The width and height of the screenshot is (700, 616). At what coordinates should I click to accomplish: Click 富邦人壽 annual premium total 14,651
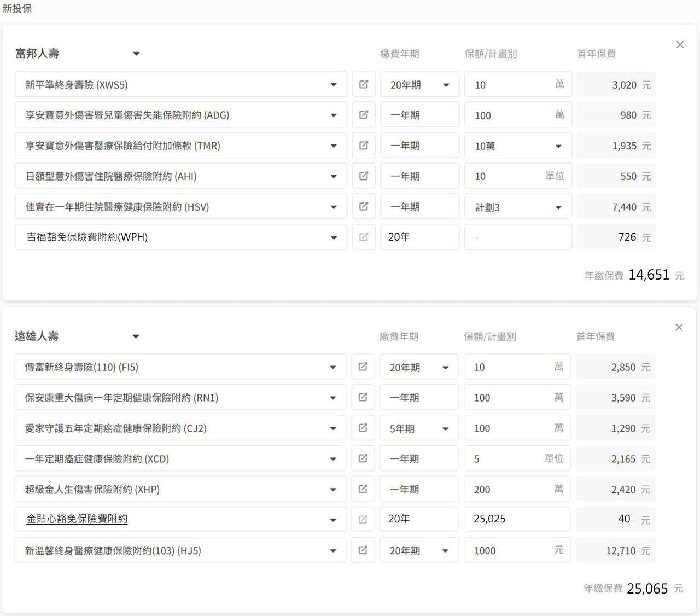click(x=649, y=275)
